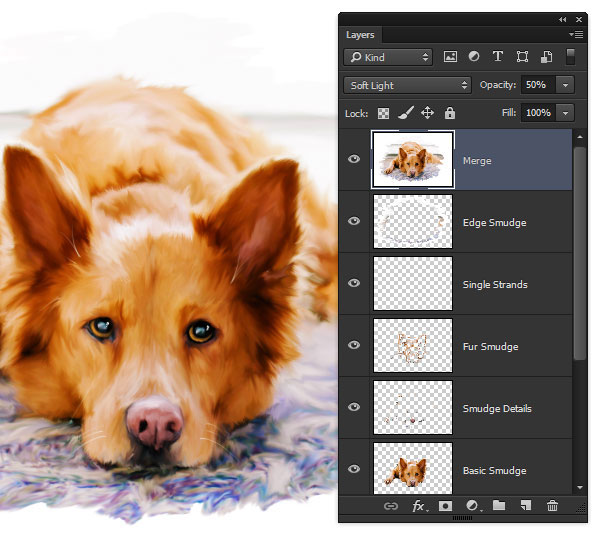Click the Edge Smudge layer name
The width and height of the screenshot is (600, 540).
tap(494, 223)
